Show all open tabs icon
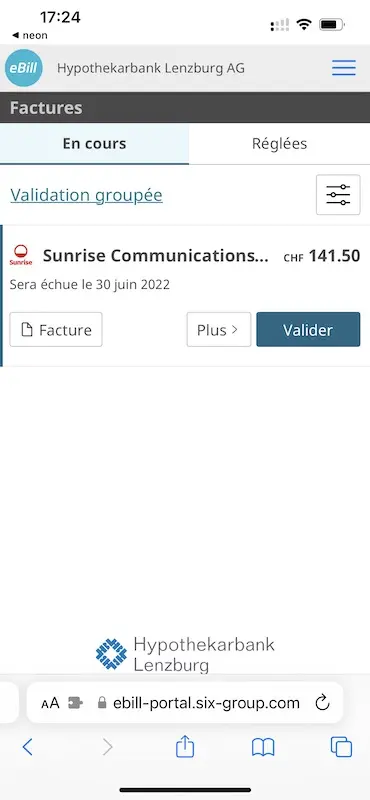Screen dimensions: 370x800 point(341,747)
